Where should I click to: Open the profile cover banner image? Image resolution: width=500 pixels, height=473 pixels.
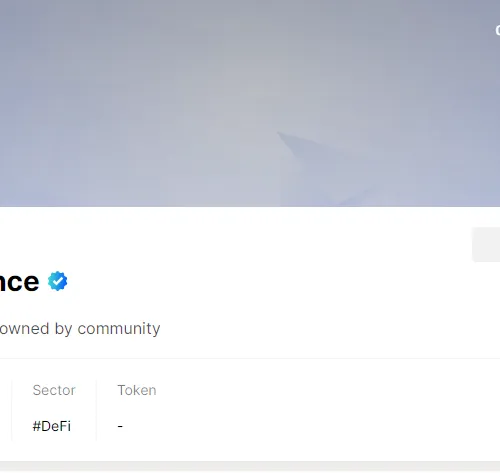tap(250, 103)
